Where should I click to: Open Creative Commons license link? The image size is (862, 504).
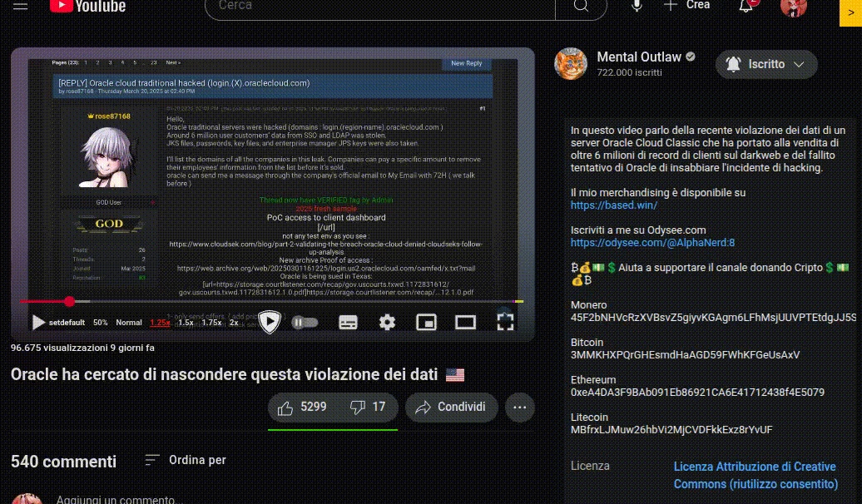(x=755, y=475)
